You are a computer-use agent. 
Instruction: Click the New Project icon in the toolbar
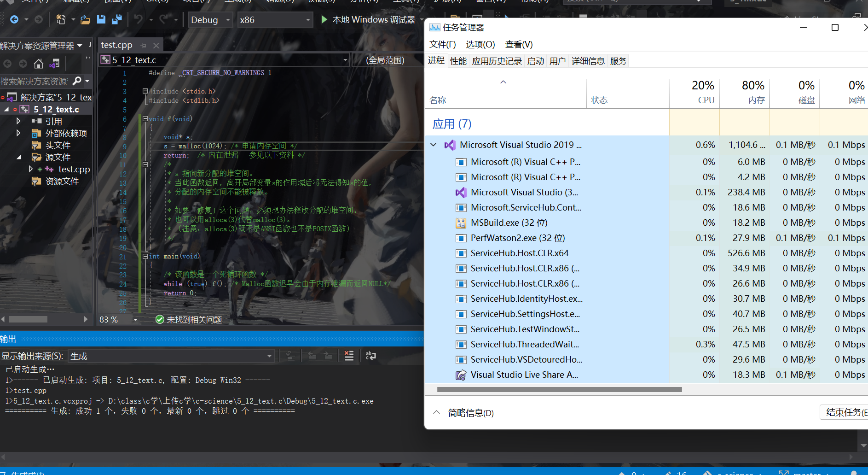(x=61, y=19)
